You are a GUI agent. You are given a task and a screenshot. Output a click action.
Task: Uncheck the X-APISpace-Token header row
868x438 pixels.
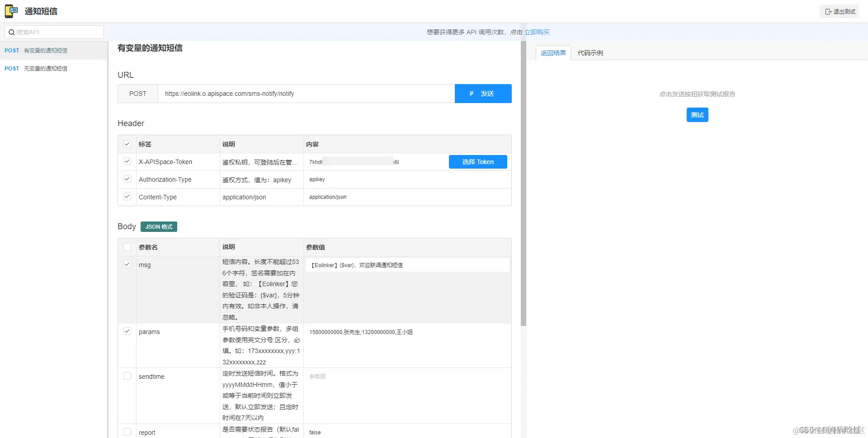click(x=127, y=161)
